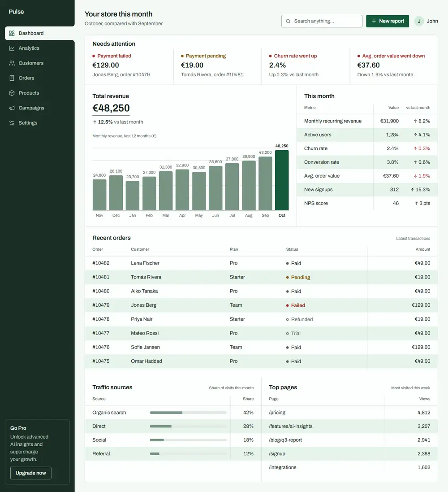Open the Customers section
448x492 pixels.
(x=40, y=63)
